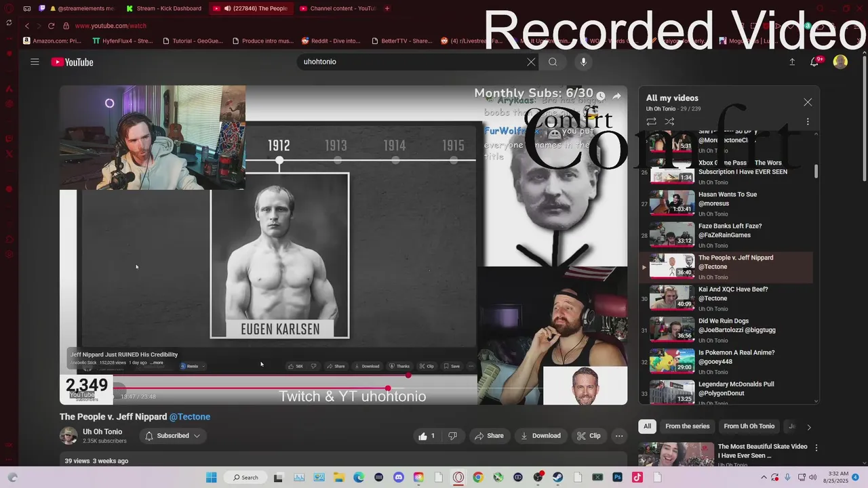Open the Create upload icon
868x488 pixels.
point(792,62)
